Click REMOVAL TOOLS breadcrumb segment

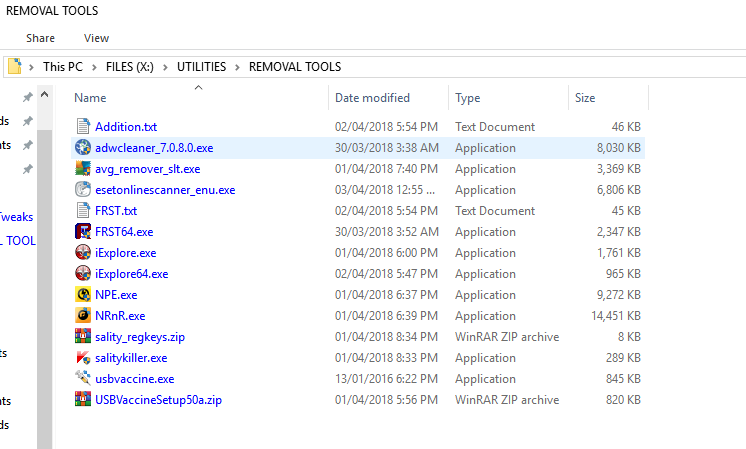tap(295, 67)
